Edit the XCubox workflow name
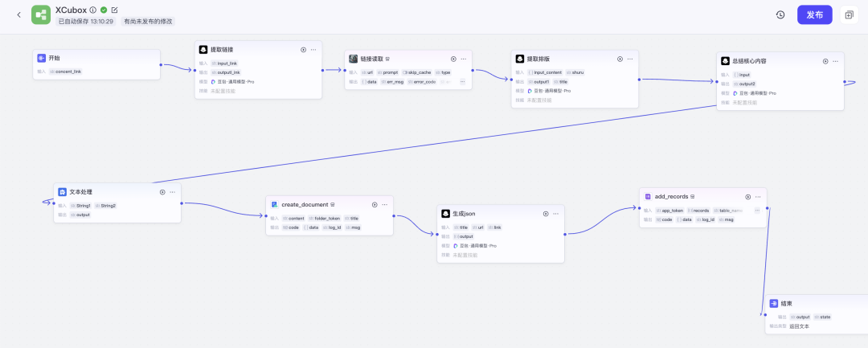This screenshot has width=868, height=348. [115, 10]
